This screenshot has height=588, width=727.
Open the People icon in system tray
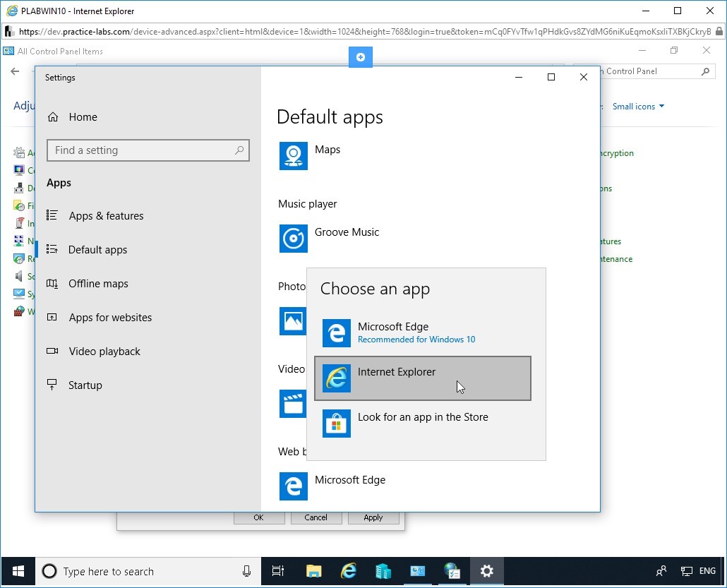pos(661,571)
